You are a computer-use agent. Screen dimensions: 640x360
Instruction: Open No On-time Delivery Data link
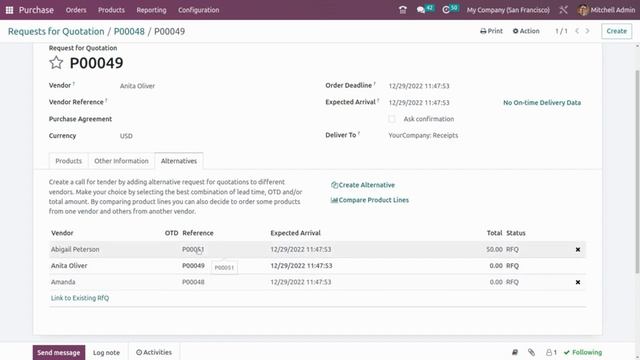pyautogui.click(x=542, y=103)
